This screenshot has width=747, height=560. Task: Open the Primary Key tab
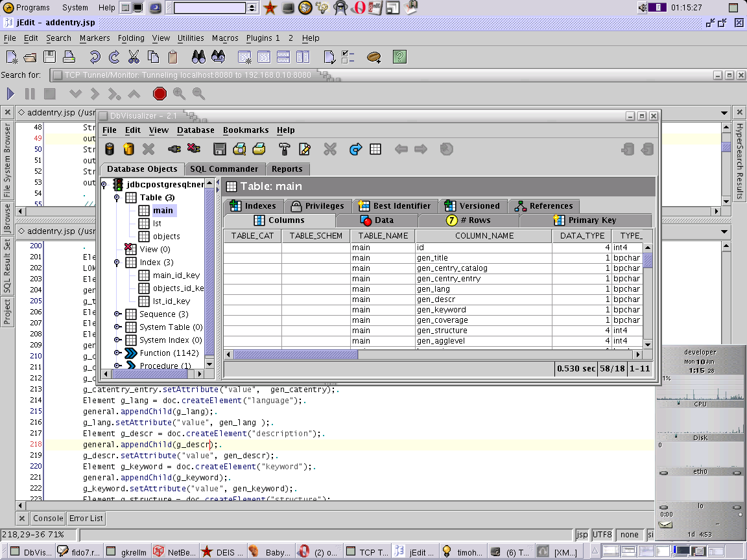click(585, 220)
